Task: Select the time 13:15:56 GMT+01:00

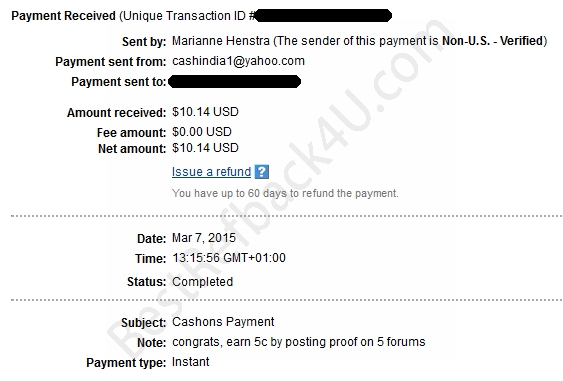Action: [x=229, y=258]
